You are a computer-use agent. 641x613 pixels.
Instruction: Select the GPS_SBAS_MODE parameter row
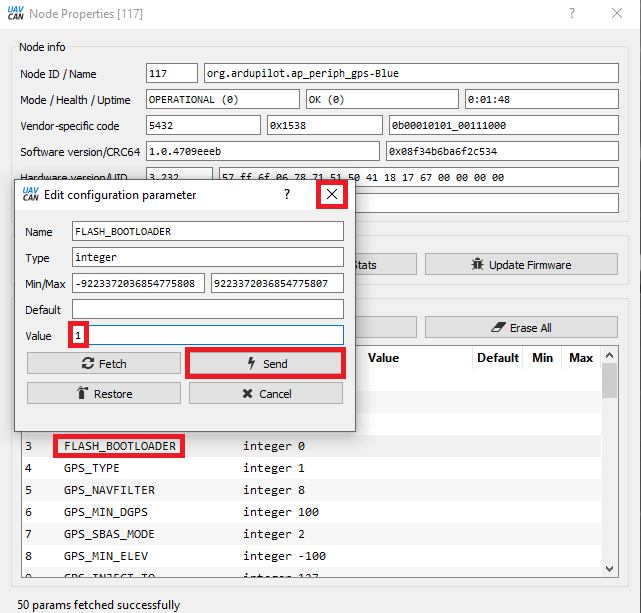tap(110, 534)
